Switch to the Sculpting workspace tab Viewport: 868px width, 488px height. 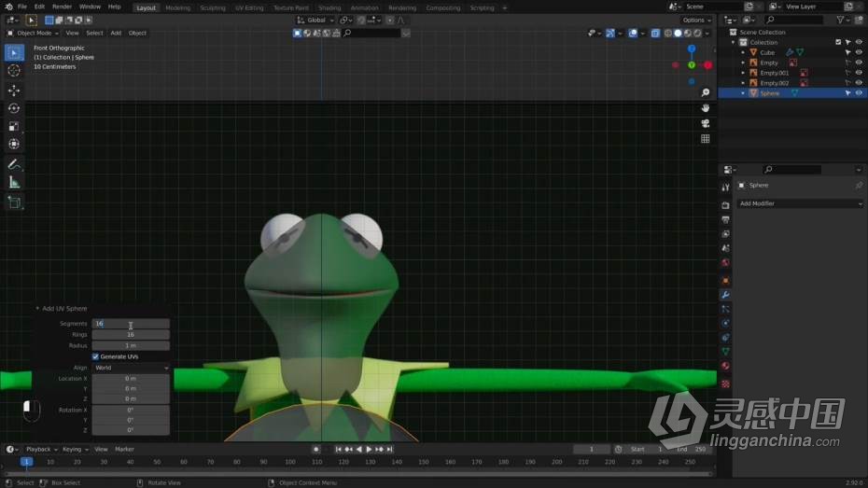coord(213,7)
